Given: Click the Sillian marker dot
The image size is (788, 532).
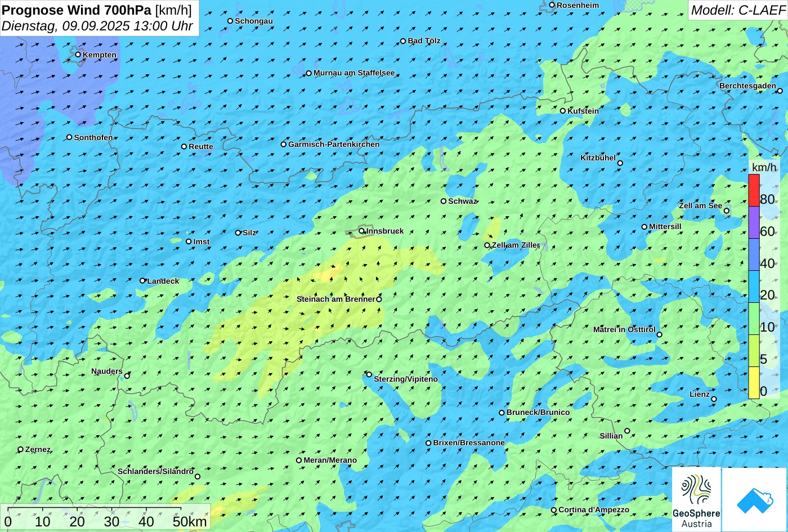Looking at the screenshot, I should pos(627,431).
